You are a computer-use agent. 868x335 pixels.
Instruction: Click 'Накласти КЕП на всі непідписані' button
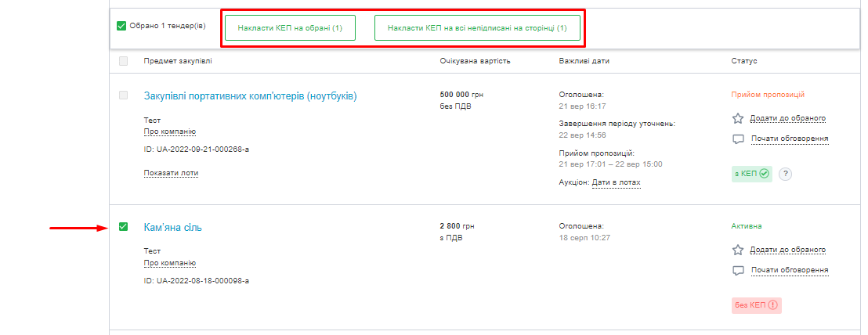click(477, 27)
